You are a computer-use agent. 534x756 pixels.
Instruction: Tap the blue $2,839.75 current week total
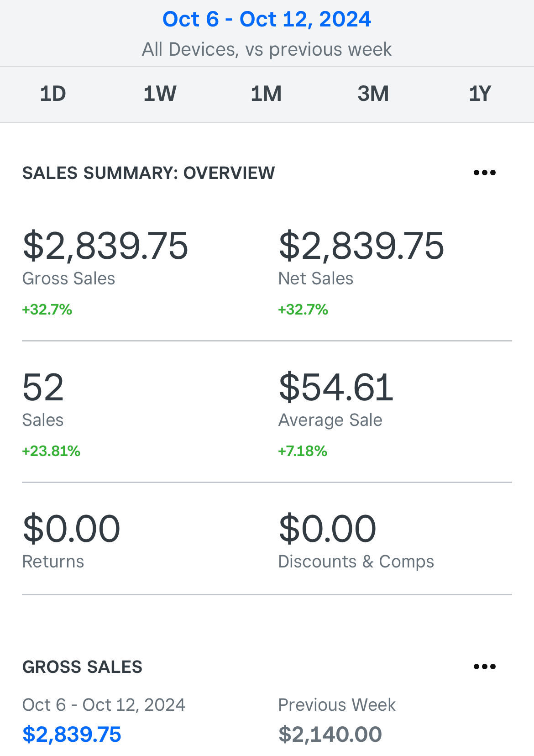tap(72, 734)
